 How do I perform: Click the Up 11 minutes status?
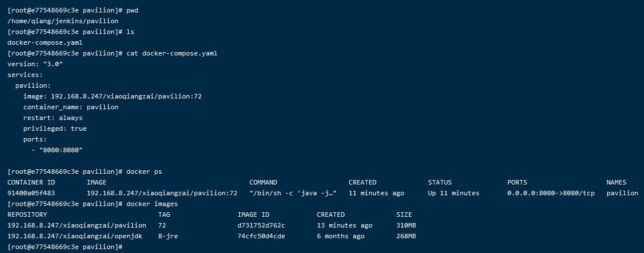pyautogui.click(x=454, y=193)
